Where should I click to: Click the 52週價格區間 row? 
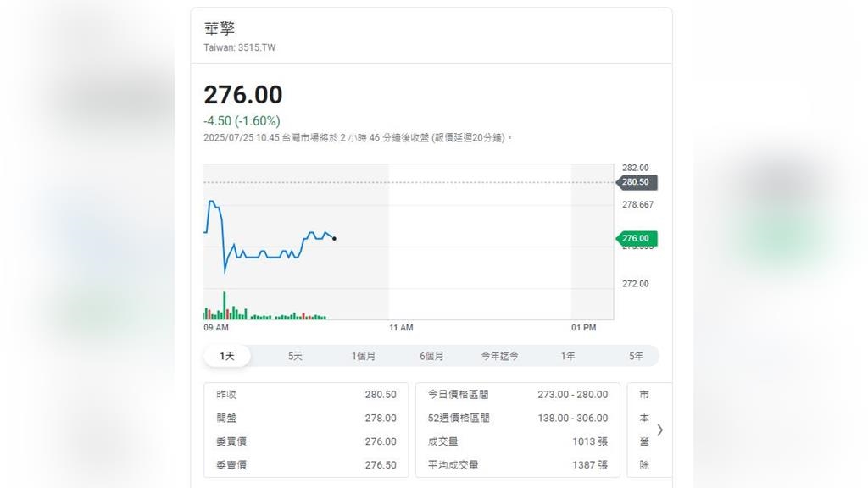coord(517,418)
